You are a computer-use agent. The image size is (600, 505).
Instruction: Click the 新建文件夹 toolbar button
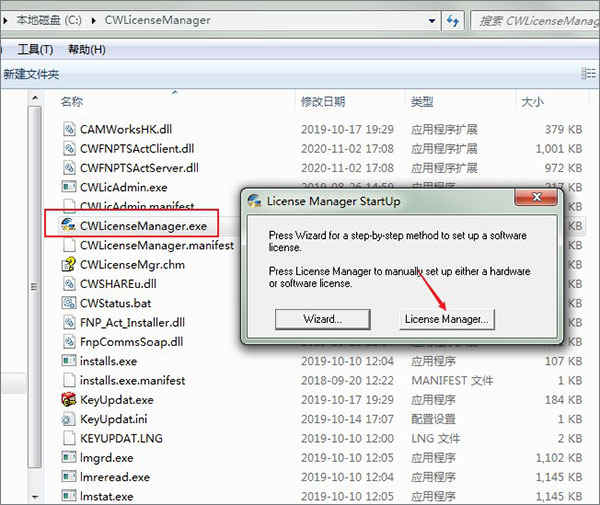pos(31,74)
